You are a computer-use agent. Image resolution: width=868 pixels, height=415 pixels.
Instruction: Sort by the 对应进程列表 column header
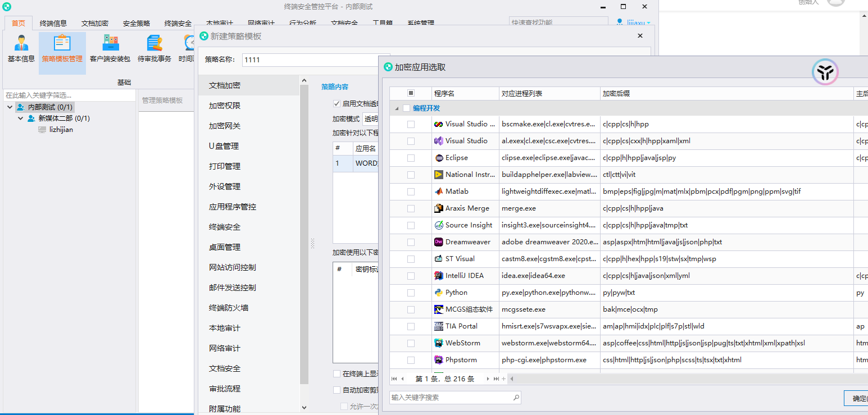(549, 93)
